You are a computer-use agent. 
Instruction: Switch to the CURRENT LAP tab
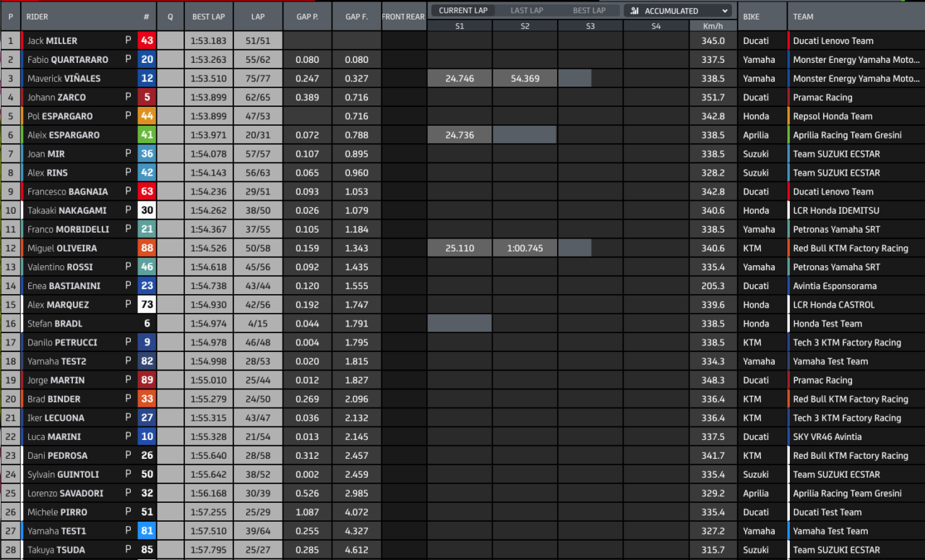point(462,11)
